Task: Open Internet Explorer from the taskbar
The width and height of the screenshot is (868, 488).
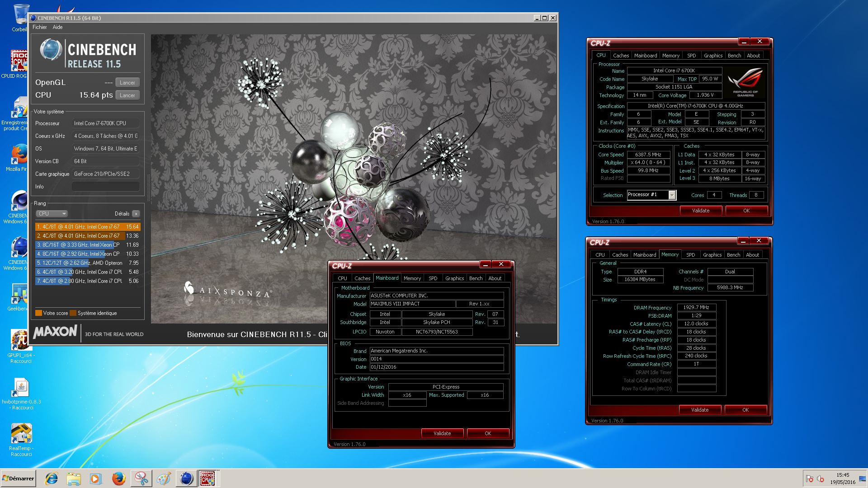Action: 51,479
